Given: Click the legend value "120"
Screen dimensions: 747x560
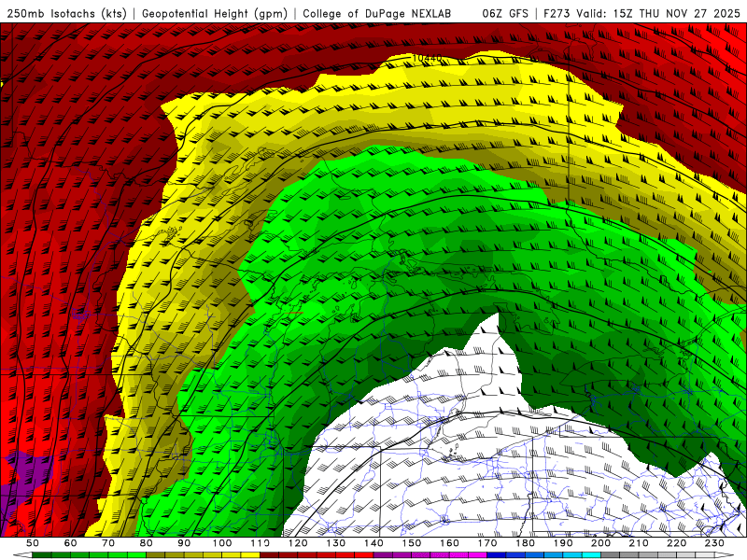Looking at the screenshot, I should (x=298, y=543).
